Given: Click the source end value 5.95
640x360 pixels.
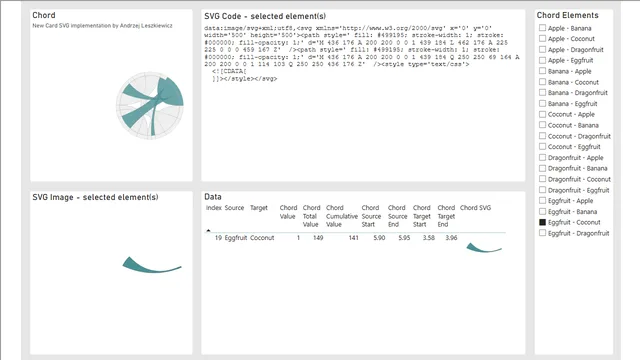Looking at the screenshot, I should click(404, 238).
